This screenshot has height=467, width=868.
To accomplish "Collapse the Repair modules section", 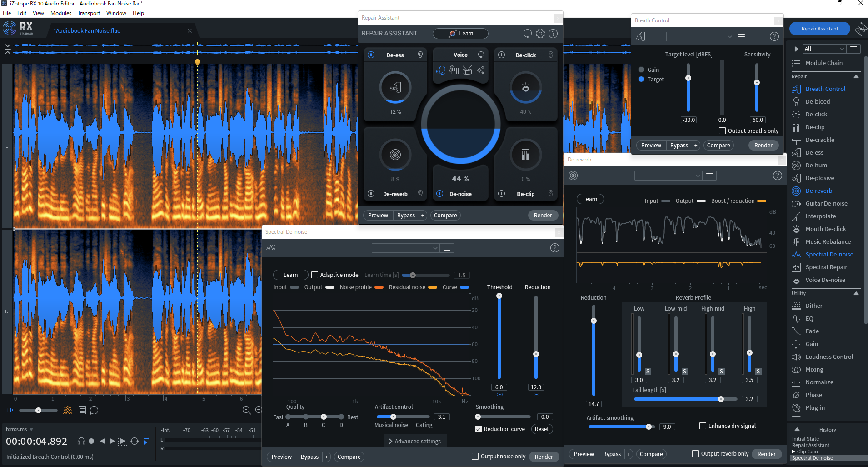I will pos(856,76).
